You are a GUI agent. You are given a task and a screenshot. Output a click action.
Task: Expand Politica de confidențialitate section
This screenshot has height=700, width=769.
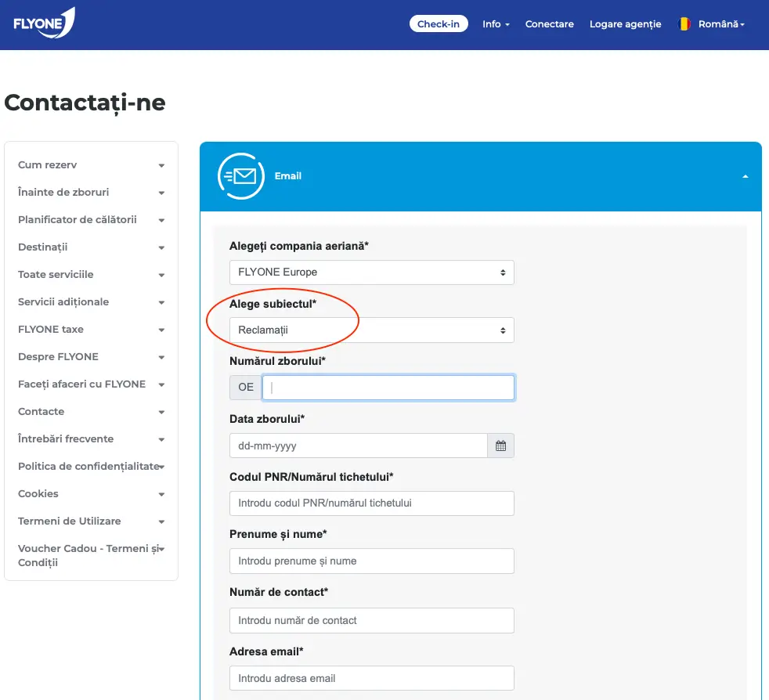click(x=91, y=467)
